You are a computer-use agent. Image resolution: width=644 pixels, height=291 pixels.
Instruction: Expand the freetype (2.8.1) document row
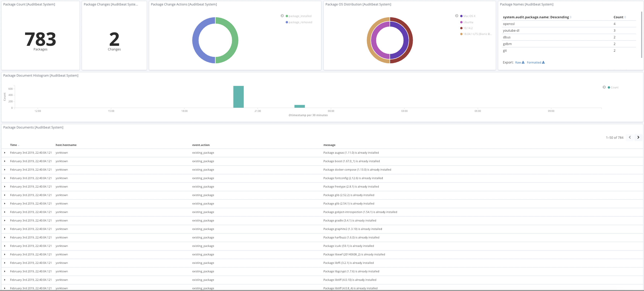tap(5, 187)
